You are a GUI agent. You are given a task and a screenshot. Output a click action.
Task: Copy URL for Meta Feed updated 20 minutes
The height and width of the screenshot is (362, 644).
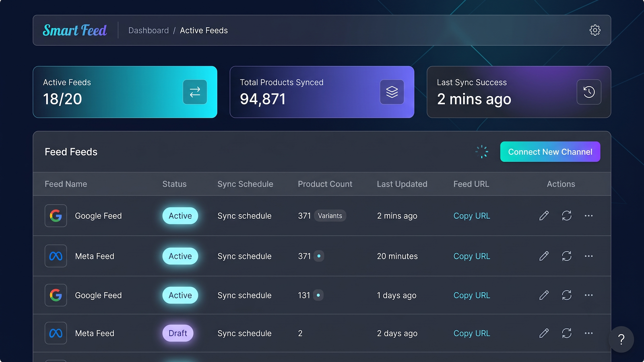pos(472,256)
